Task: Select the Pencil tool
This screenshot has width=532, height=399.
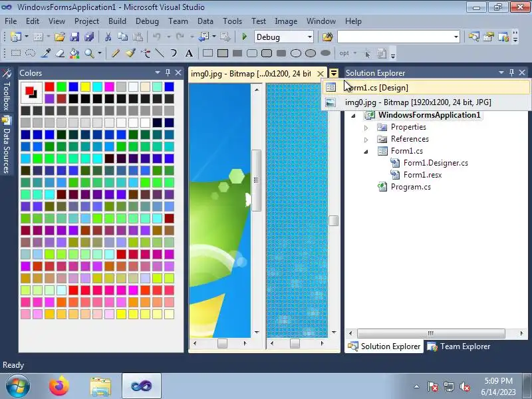Action: [115, 53]
